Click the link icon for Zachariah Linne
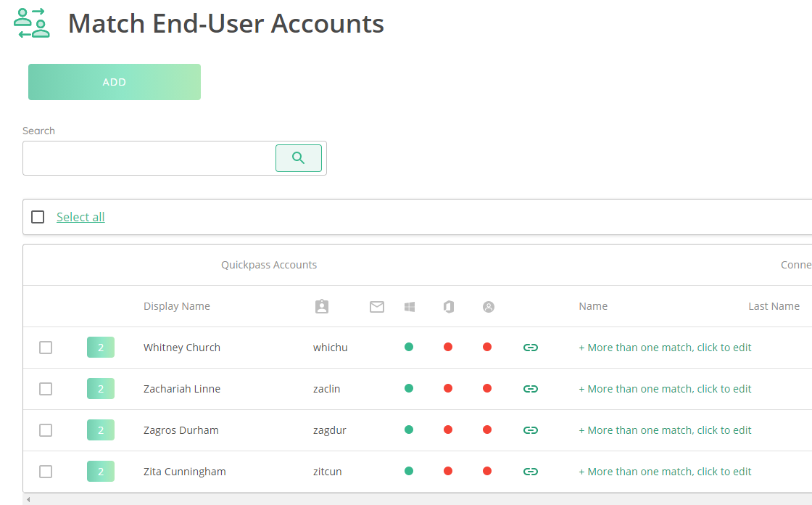 530,389
